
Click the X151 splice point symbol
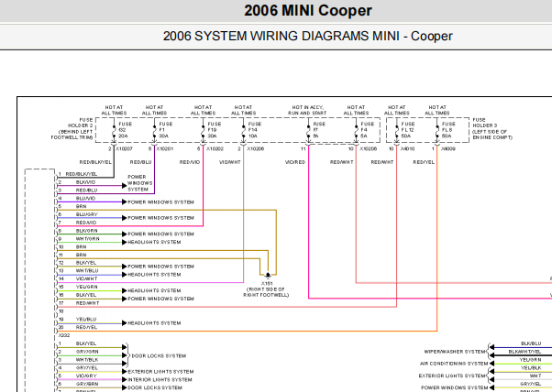point(268,276)
